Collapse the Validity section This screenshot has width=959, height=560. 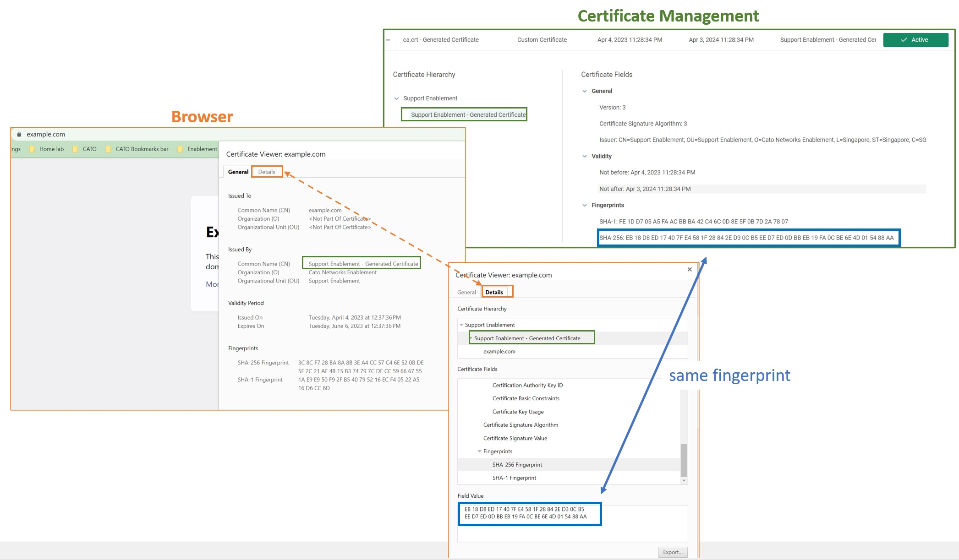585,156
